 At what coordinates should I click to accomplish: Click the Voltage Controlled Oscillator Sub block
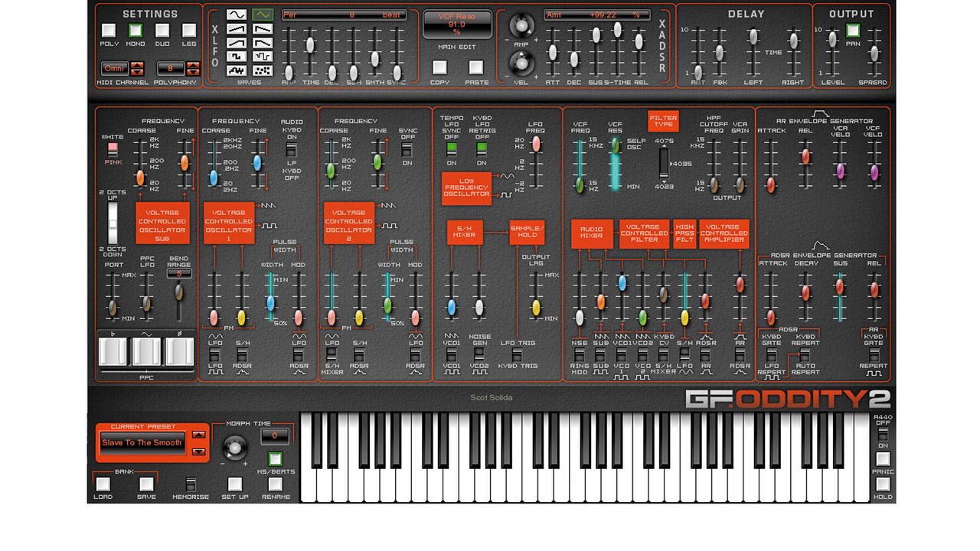click(x=162, y=223)
